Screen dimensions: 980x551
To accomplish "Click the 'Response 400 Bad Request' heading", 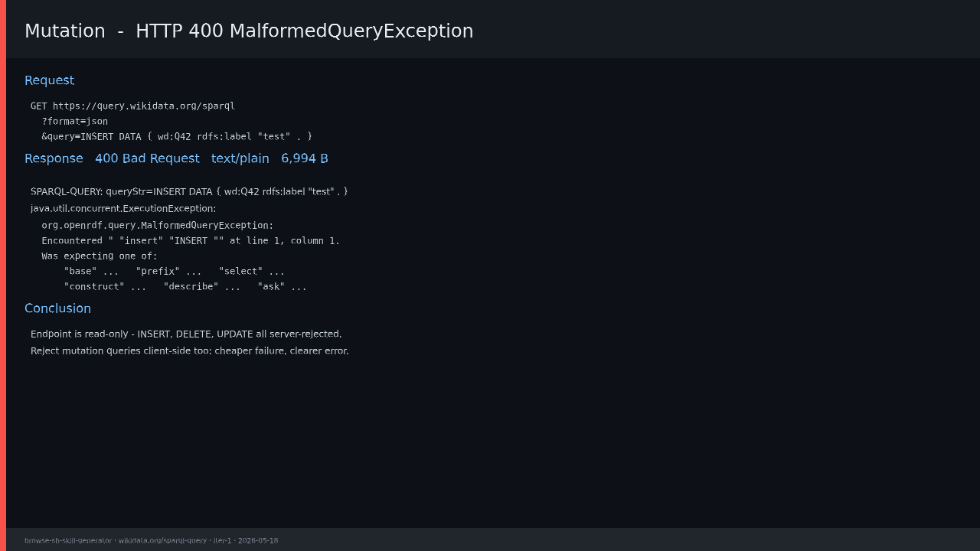I will coord(176,158).
